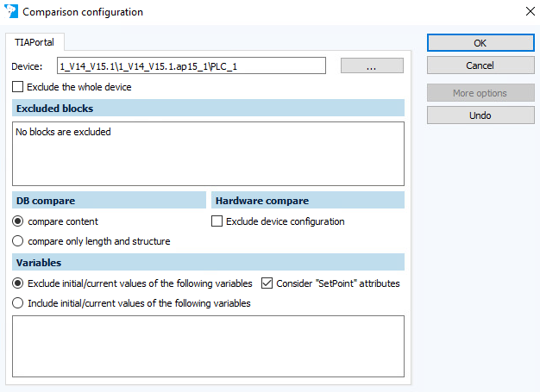Select the compare content radio option
The height and width of the screenshot is (392, 540).
tap(18, 221)
